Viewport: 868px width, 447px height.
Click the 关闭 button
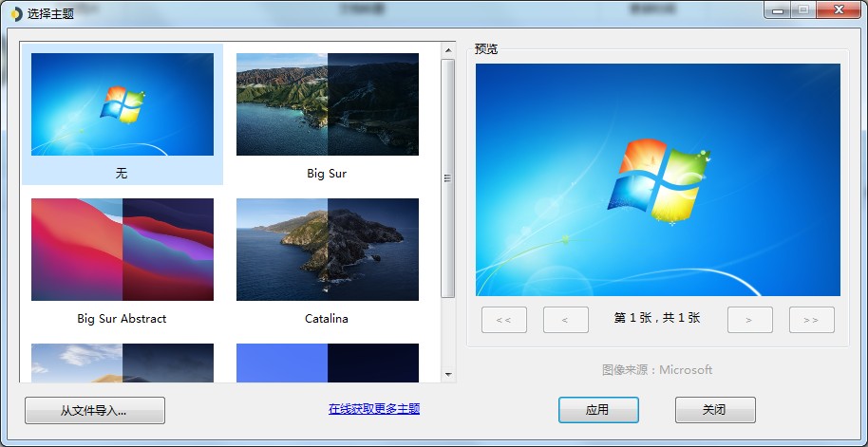715,410
